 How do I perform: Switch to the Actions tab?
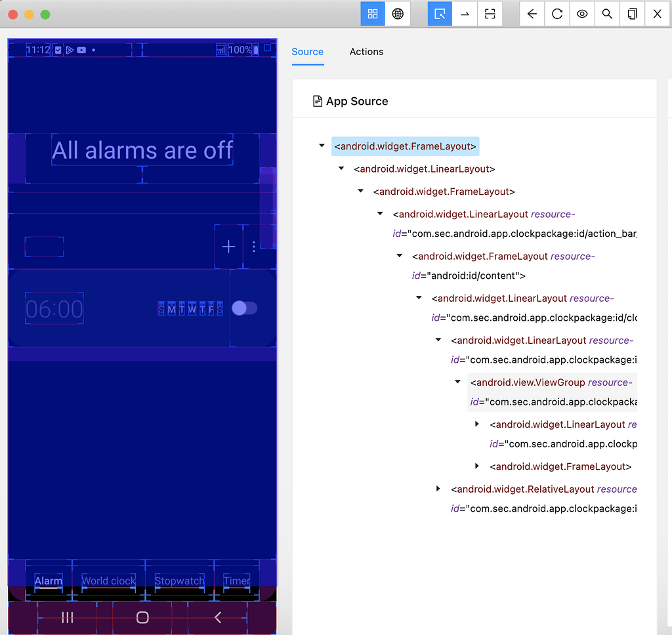tap(366, 52)
